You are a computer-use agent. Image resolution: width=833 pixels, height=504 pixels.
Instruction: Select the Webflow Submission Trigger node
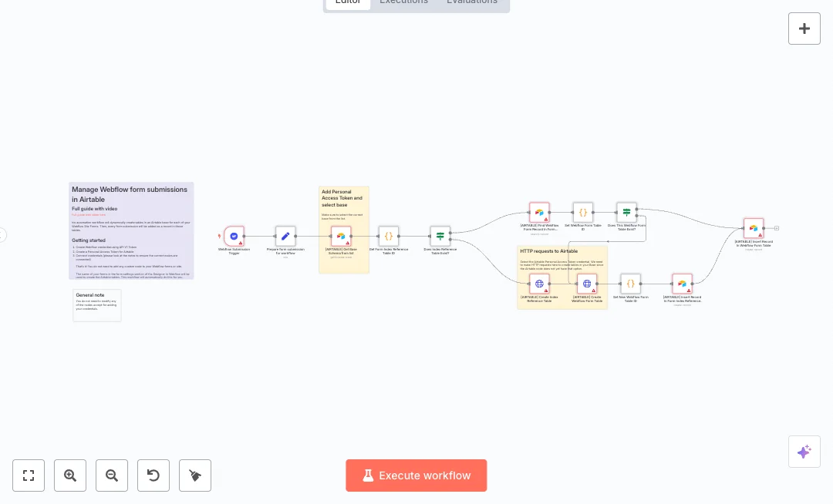(234, 237)
